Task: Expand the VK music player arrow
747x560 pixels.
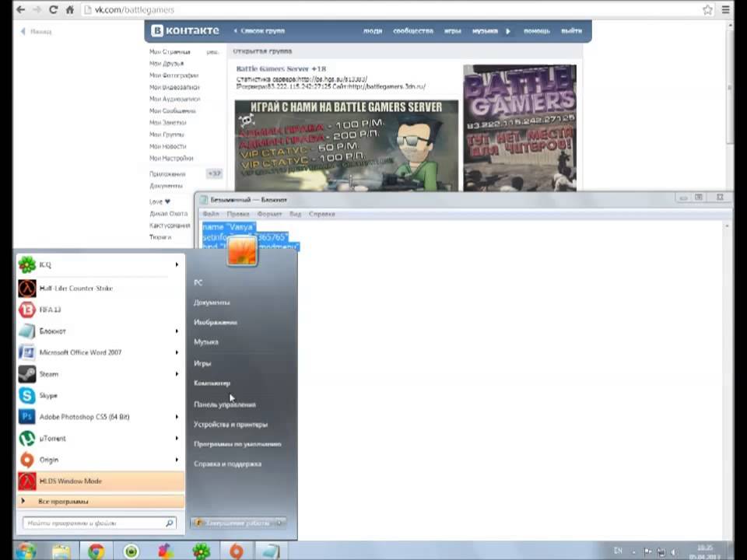Action: click(508, 31)
